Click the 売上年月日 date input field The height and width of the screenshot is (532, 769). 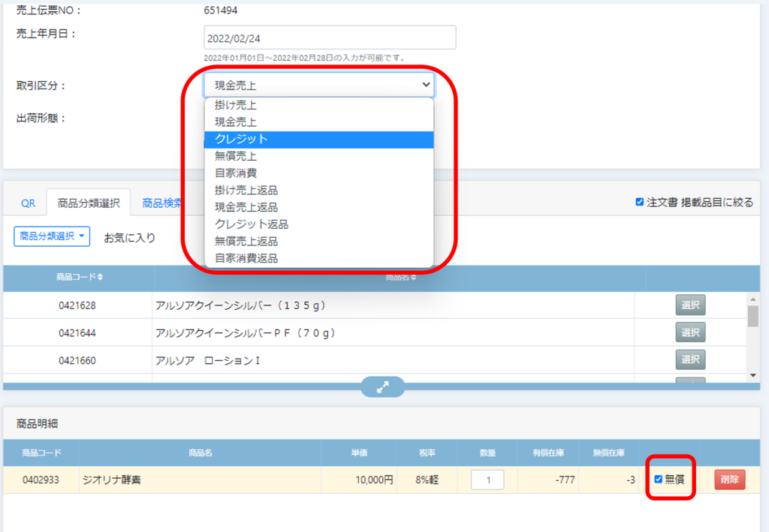coord(330,38)
